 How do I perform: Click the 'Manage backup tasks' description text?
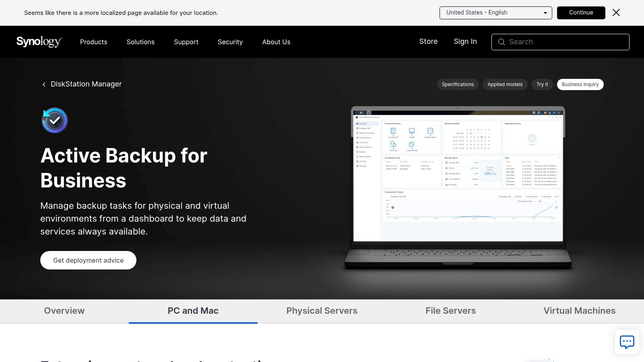click(x=143, y=218)
